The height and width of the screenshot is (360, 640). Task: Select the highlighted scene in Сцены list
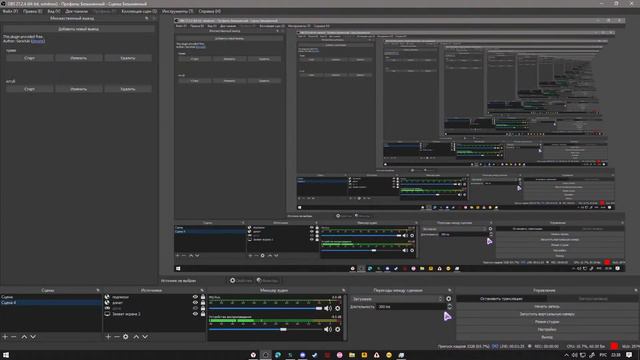(x=51, y=303)
